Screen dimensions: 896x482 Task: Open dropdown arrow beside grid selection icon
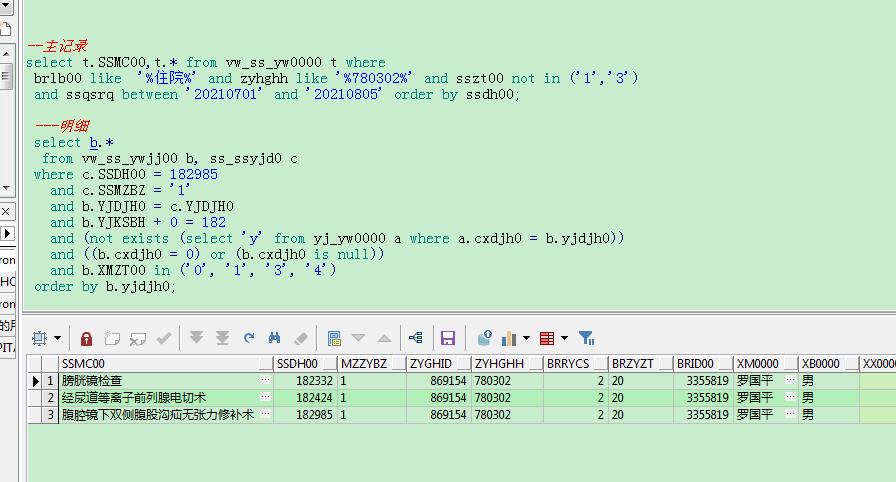pos(57,338)
